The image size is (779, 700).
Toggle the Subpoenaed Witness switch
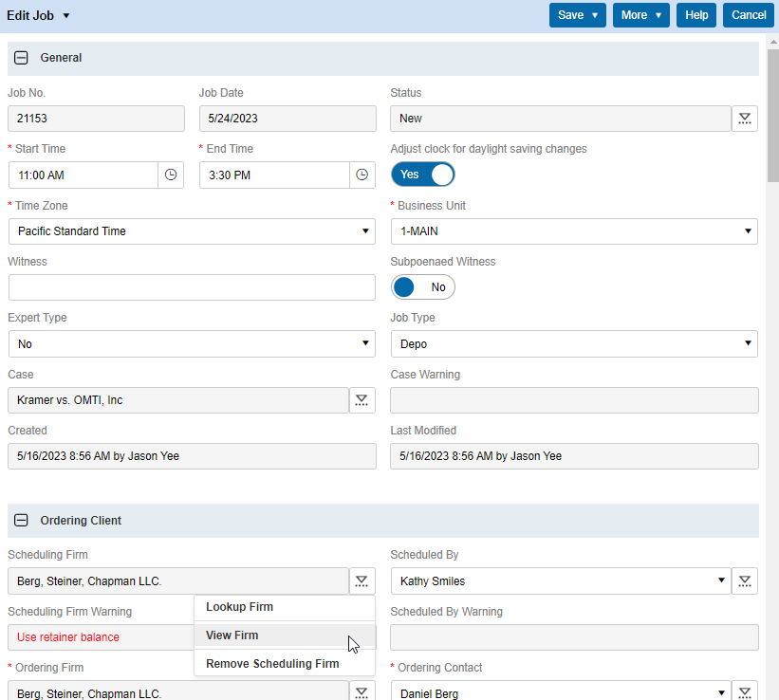[x=423, y=287]
